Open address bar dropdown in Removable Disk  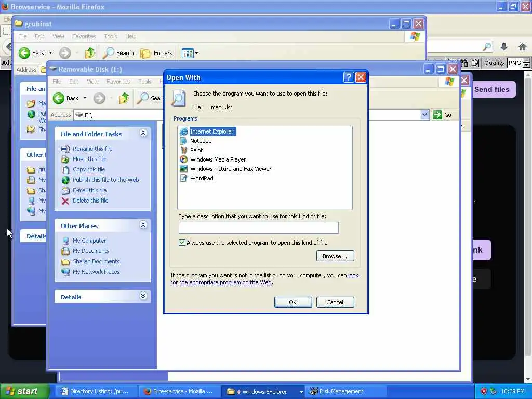point(424,115)
